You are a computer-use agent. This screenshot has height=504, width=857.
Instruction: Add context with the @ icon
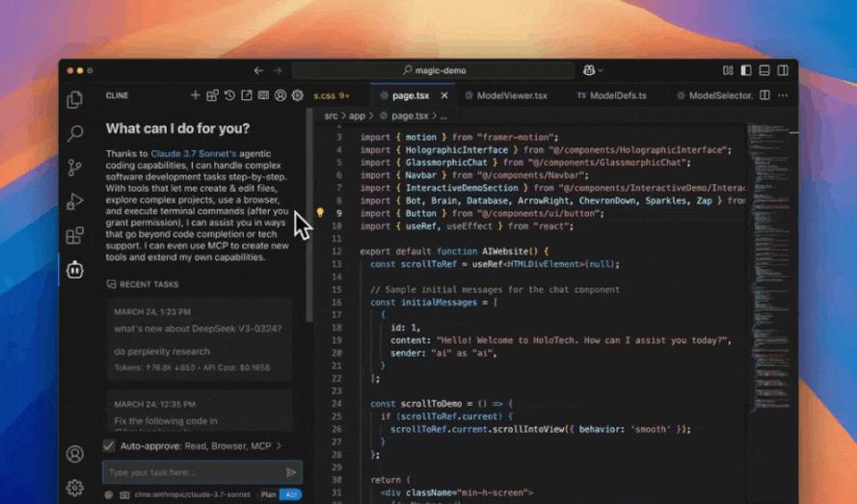(109, 494)
